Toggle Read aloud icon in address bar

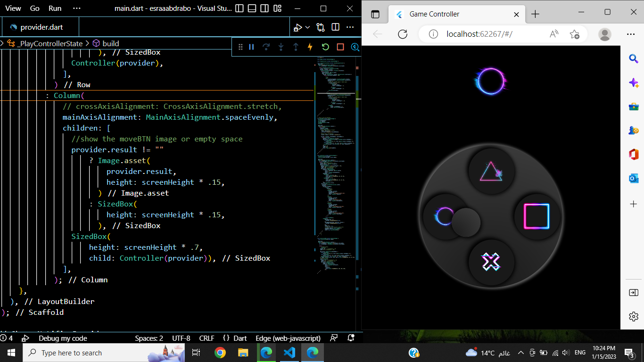[x=554, y=34]
